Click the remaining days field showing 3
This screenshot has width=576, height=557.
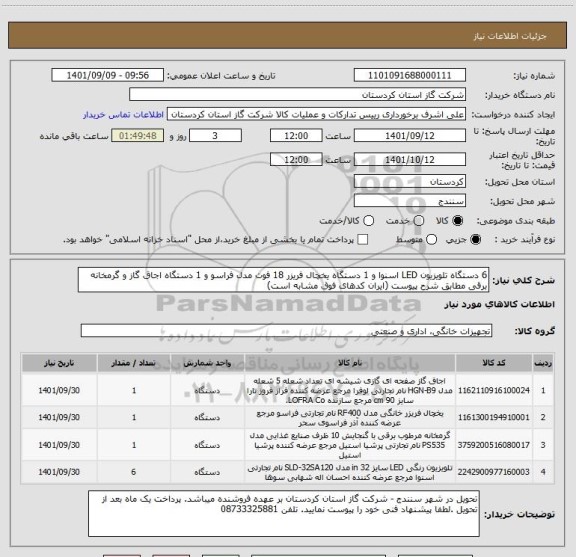click(x=215, y=136)
